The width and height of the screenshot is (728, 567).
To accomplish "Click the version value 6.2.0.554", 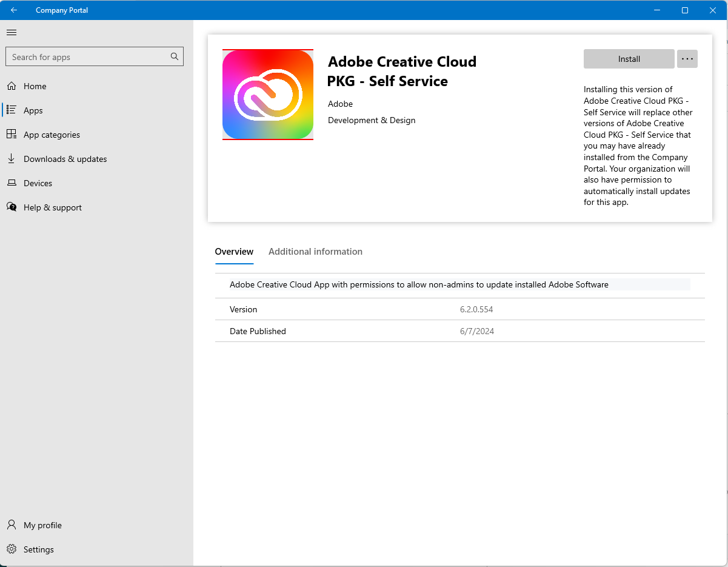I will [476, 309].
